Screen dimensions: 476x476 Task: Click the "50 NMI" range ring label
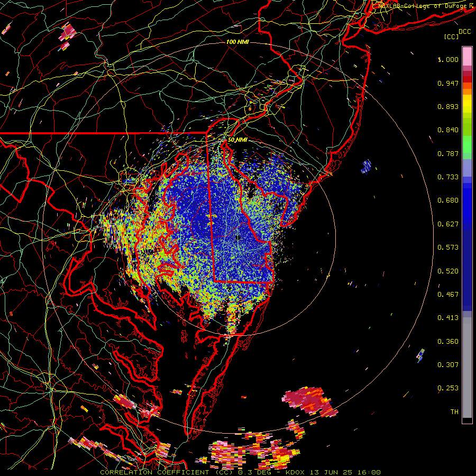point(237,140)
